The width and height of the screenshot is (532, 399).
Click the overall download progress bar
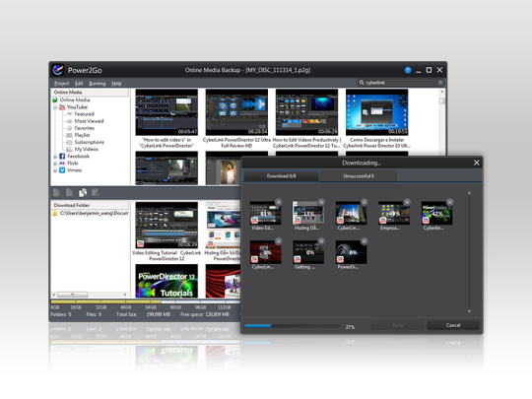(293, 326)
